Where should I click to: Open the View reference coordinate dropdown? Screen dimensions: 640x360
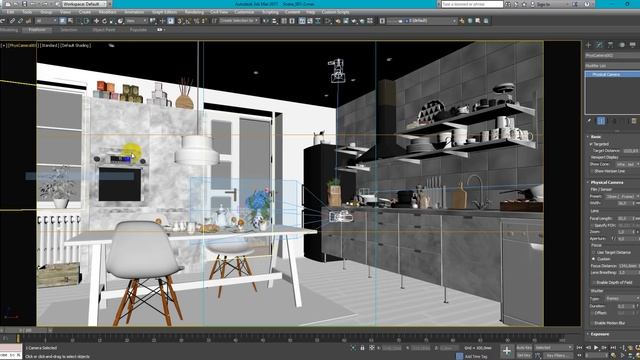point(136,21)
